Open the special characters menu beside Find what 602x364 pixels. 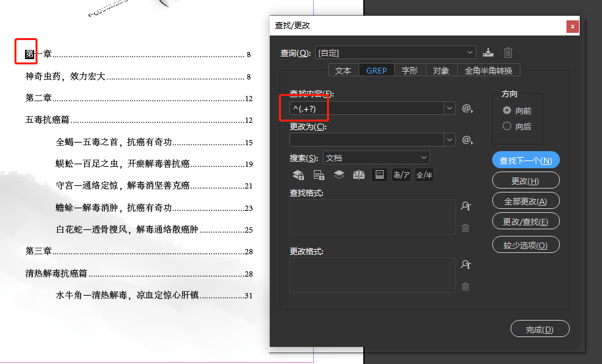467,108
